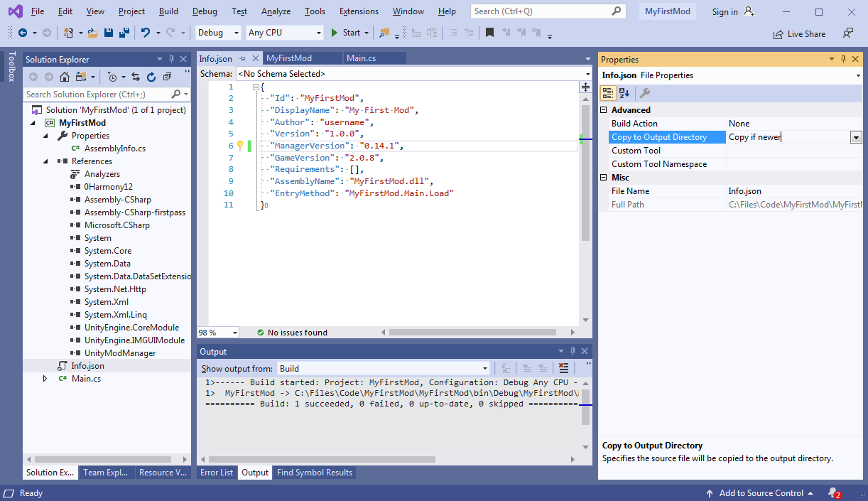Click the Property Pages wrench icon

tap(644, 93)
